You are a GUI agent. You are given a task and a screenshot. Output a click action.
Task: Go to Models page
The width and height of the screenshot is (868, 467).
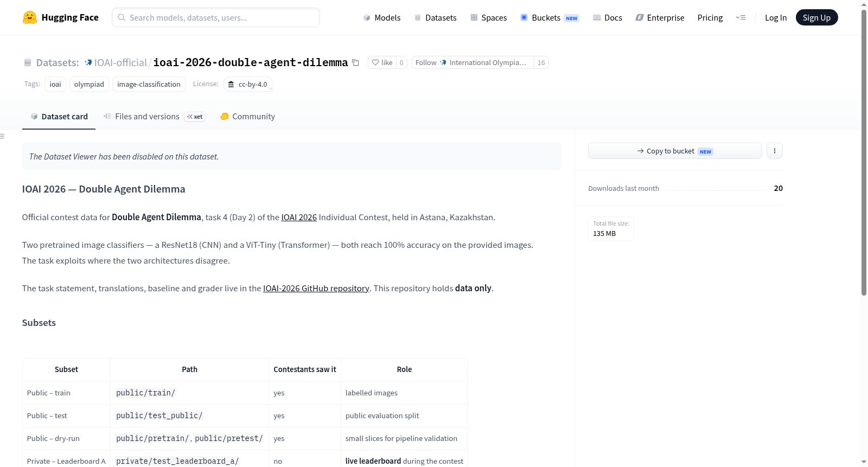click(x=382, y=18)
